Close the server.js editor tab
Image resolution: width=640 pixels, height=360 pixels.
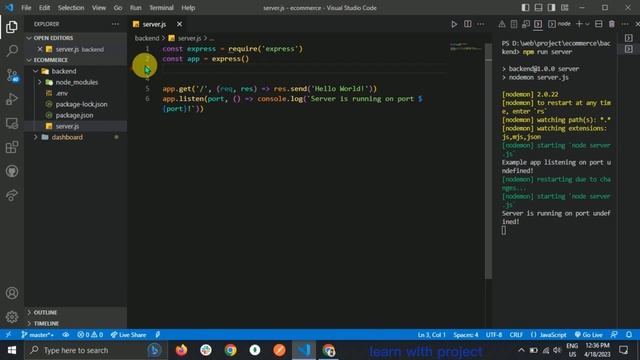pos(179,24)
